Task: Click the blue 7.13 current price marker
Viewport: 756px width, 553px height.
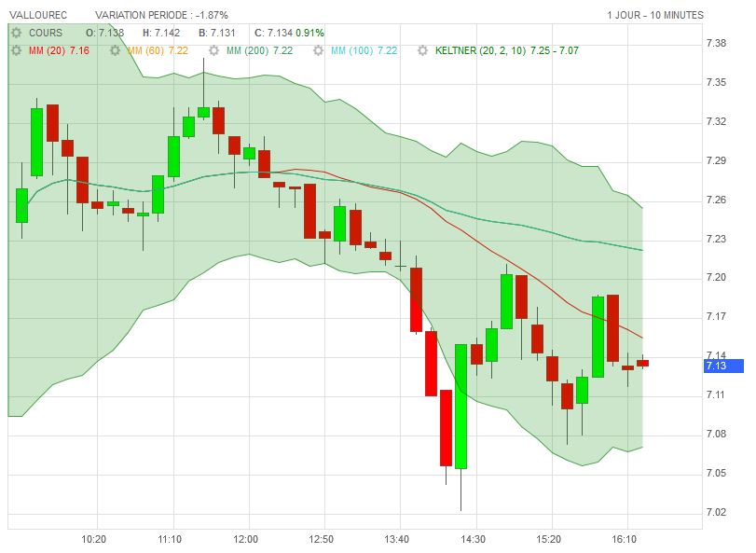Action: [723, 366]
